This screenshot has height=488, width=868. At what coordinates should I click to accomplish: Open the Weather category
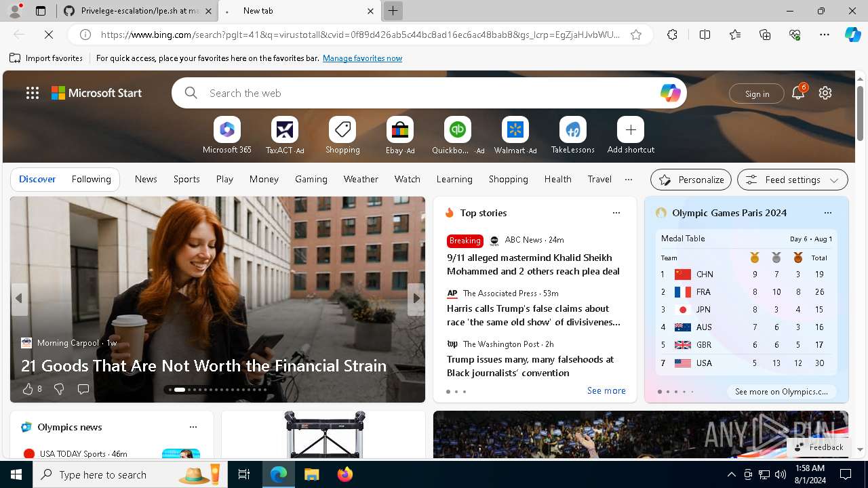click(x=361, y=179)
